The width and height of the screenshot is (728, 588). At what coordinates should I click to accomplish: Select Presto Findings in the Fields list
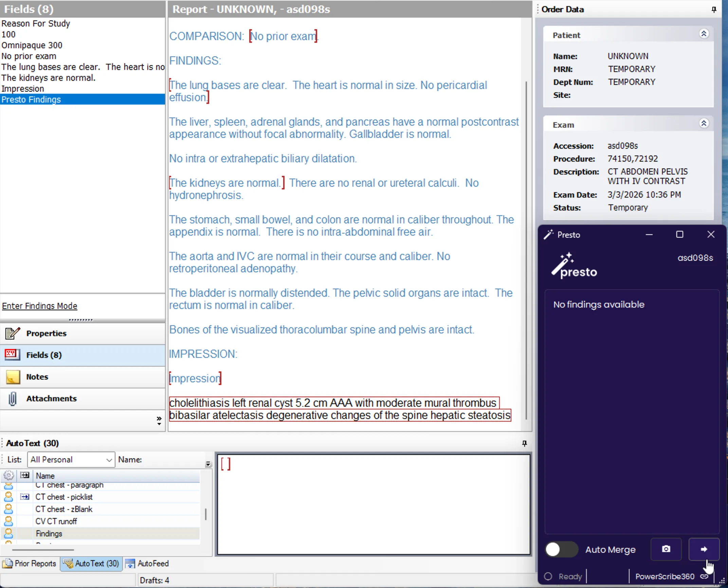(31, 99)
